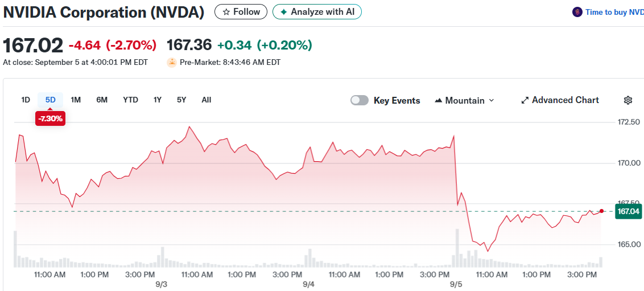Select the 1D time range tab
Viewport: 644px width, 291px height.
pos(26,100)
